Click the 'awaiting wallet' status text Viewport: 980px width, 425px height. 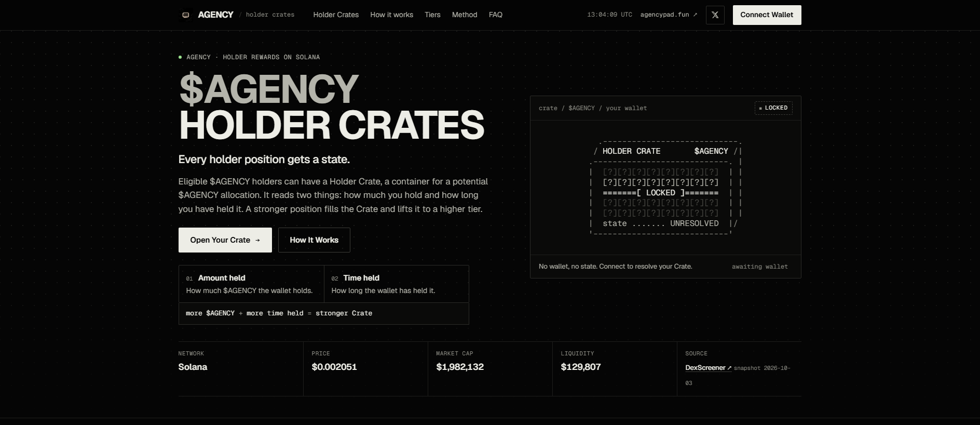[759, 267]
